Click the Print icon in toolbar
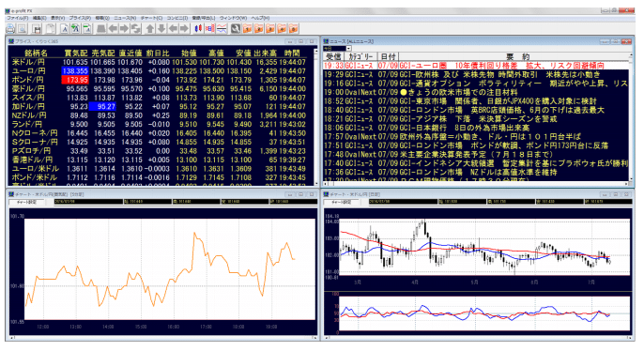Screen dimensions: 644x351 [x=10, y=28]
